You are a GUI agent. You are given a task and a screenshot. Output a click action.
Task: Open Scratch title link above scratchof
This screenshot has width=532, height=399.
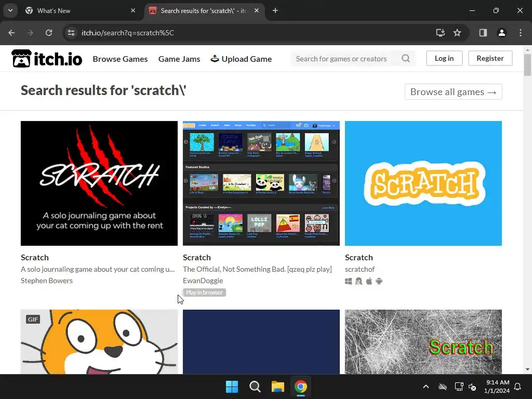[359, 258]
